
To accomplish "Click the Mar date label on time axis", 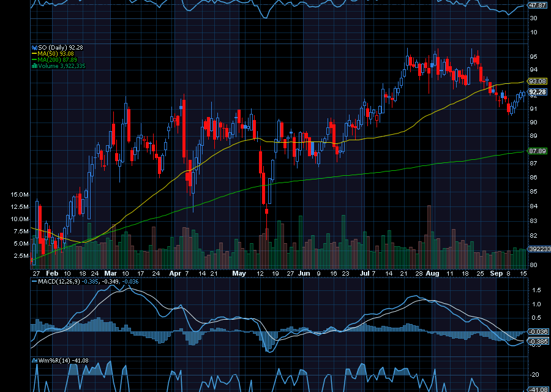I will (110, 274).
